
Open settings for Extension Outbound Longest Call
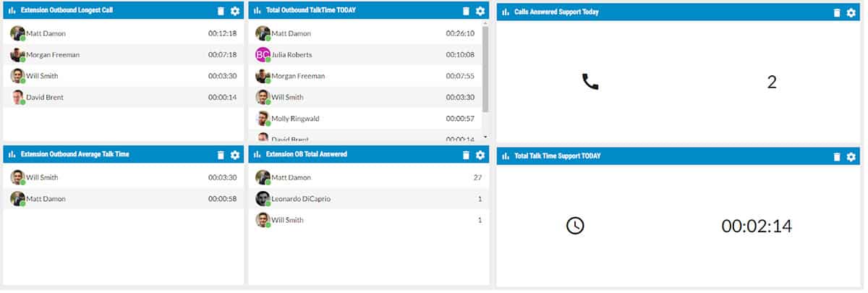click(x=235, y=11)
